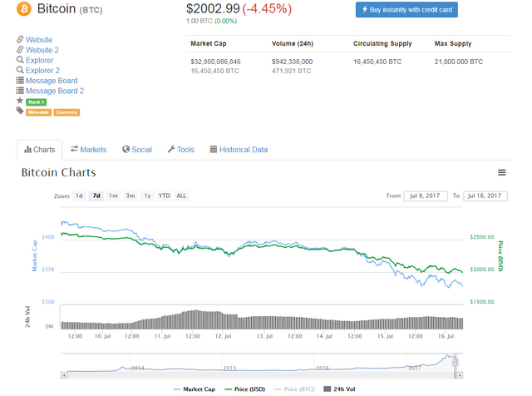Click the navigator range handle at right

click(456, 363)
